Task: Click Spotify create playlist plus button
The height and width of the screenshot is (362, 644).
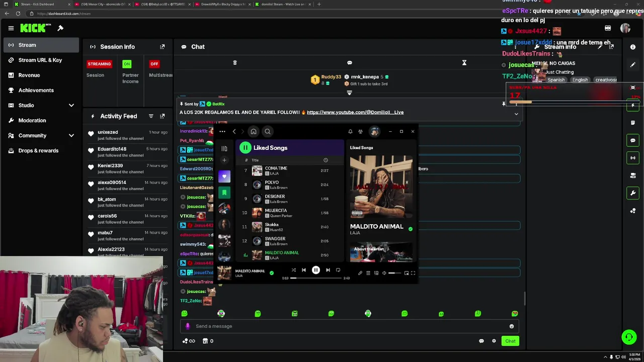Action: click(224, 160)
